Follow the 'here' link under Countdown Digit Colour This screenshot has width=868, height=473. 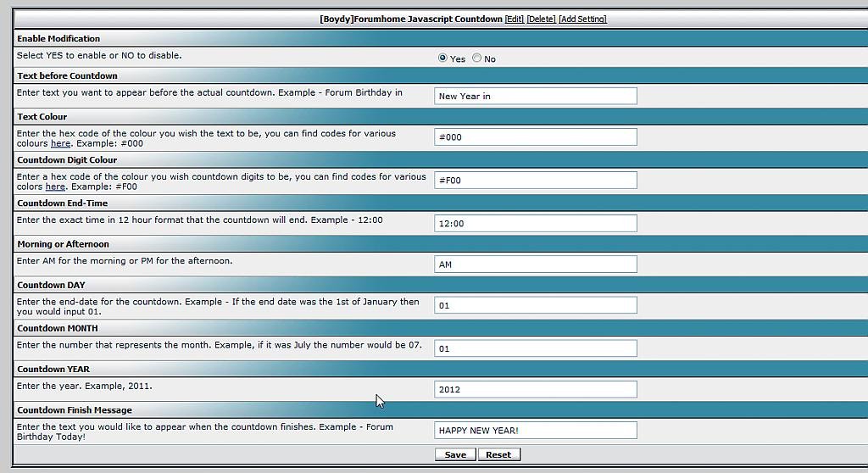55,186
